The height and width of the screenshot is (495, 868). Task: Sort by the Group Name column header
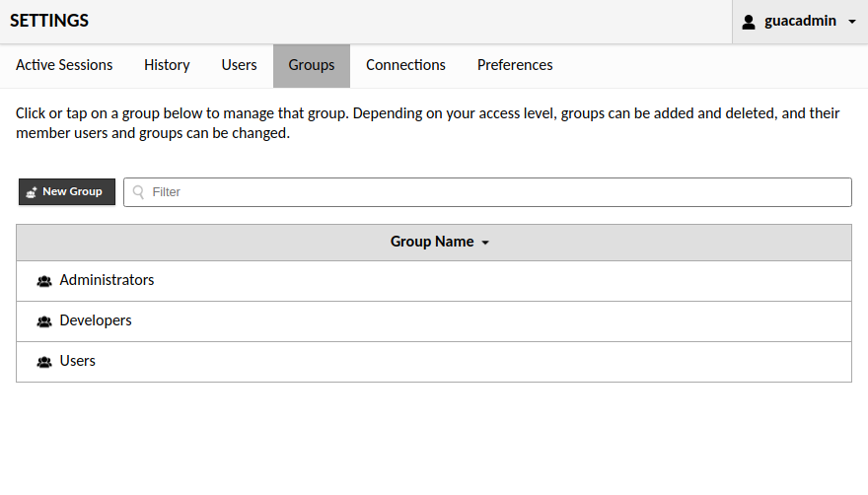pyautogui.click(x=432, y=242)
